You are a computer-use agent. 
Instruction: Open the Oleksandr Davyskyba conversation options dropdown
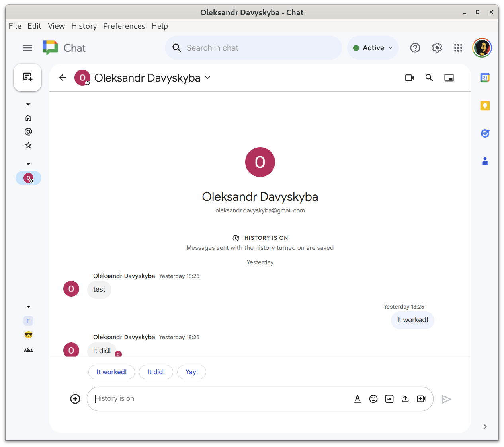point(208,78)
